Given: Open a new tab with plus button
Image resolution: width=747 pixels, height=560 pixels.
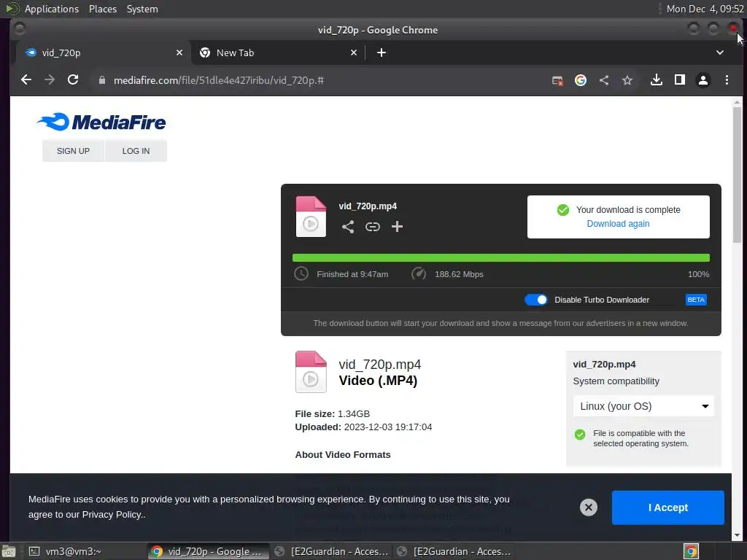Looking at the screenshot, I should click(x=381, y=52).
